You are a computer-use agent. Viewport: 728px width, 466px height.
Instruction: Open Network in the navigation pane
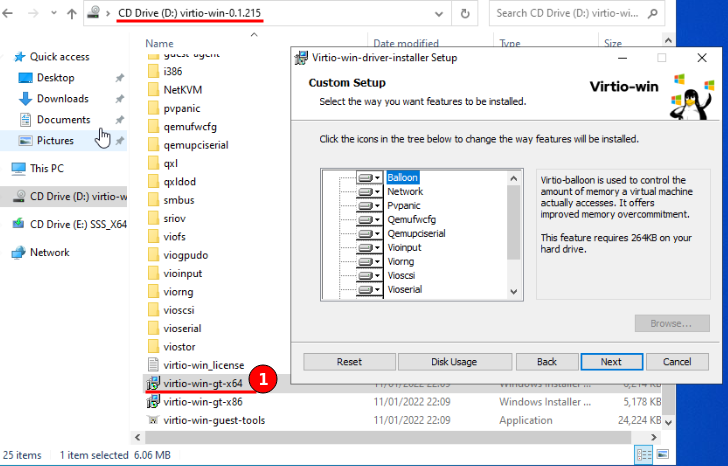49,252
